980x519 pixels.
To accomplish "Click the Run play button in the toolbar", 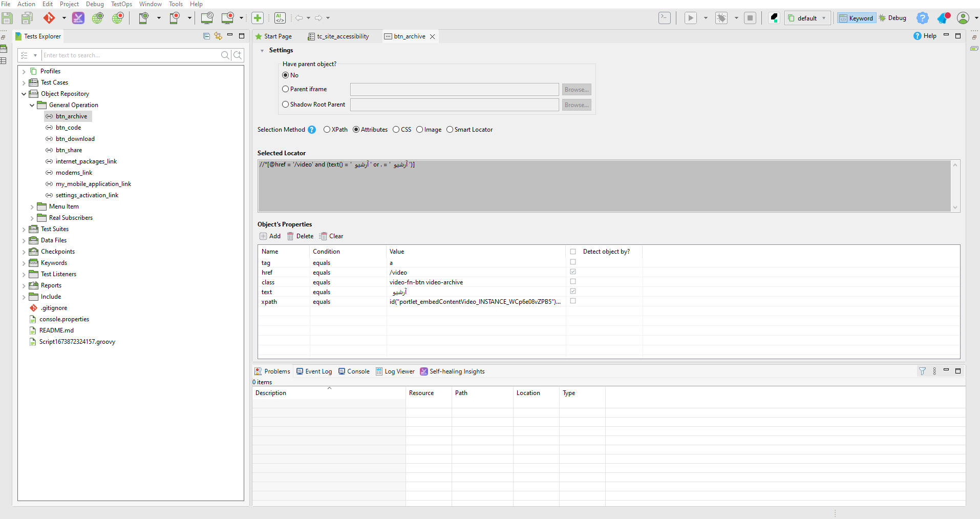I will [x=691, y=18].
